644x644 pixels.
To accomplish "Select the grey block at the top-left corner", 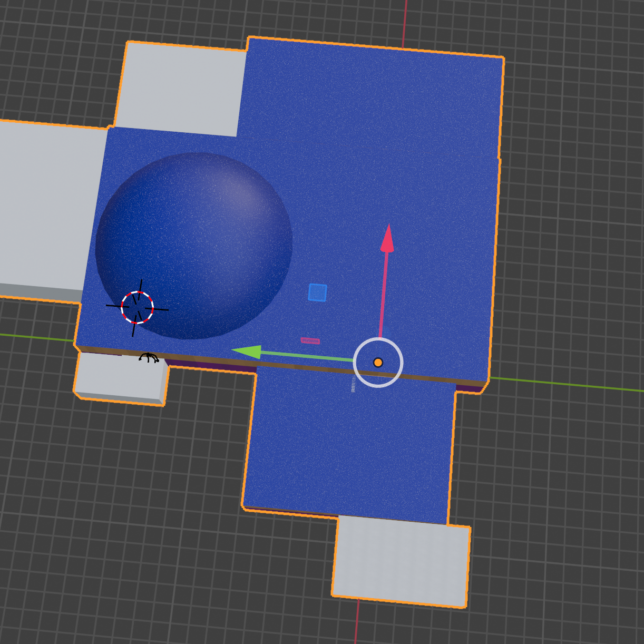I will [x=182, y=87].
